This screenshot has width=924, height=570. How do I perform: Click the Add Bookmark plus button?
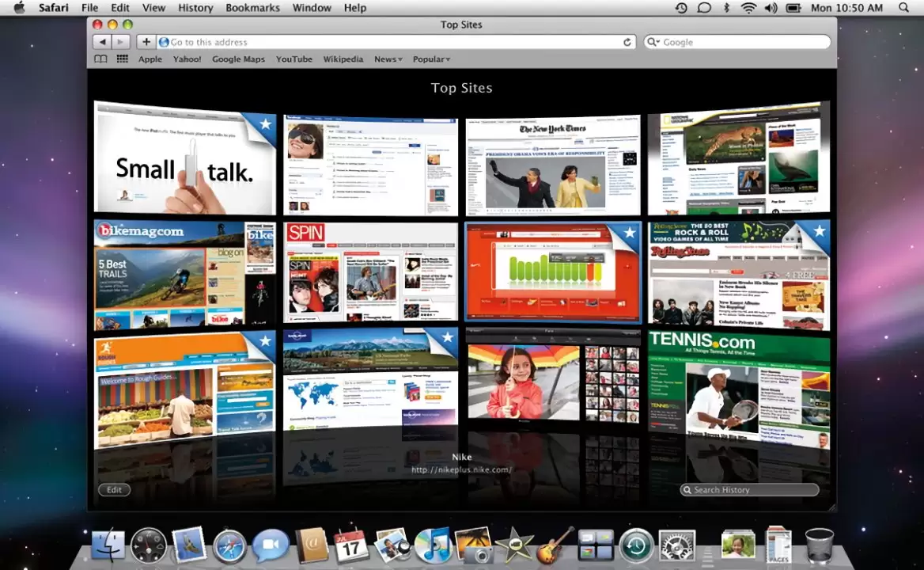(146, 42)
